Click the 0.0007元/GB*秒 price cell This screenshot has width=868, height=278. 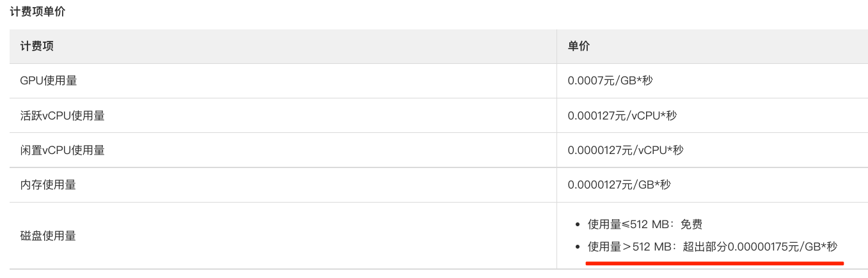610,81
